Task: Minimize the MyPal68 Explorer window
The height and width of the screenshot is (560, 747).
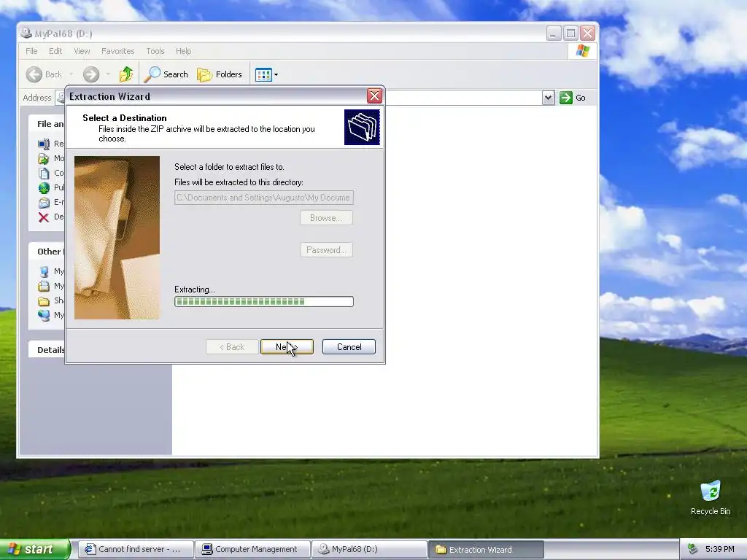Action: pyautogui.click(x=553, y=34)
